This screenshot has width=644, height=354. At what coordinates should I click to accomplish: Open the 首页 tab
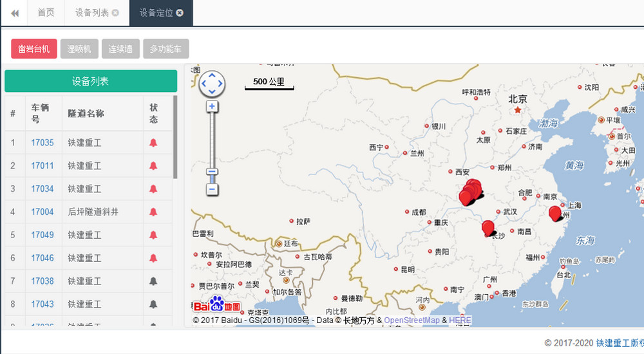(46, 13)
